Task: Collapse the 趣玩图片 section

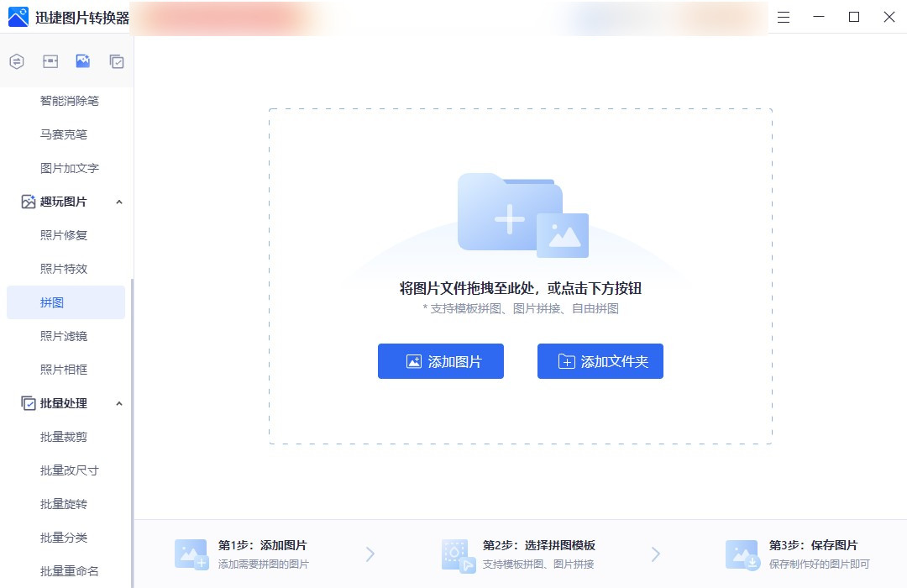Action: click(x=120, y=202)
